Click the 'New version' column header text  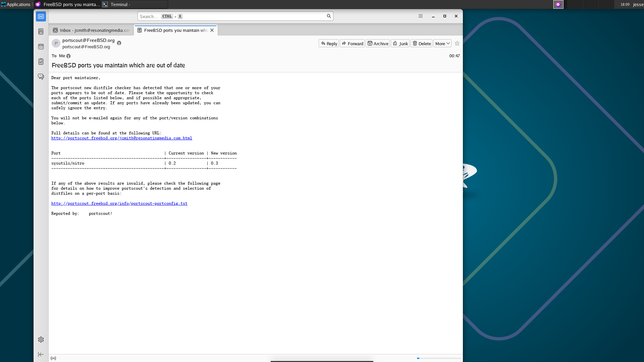[224, 153]
